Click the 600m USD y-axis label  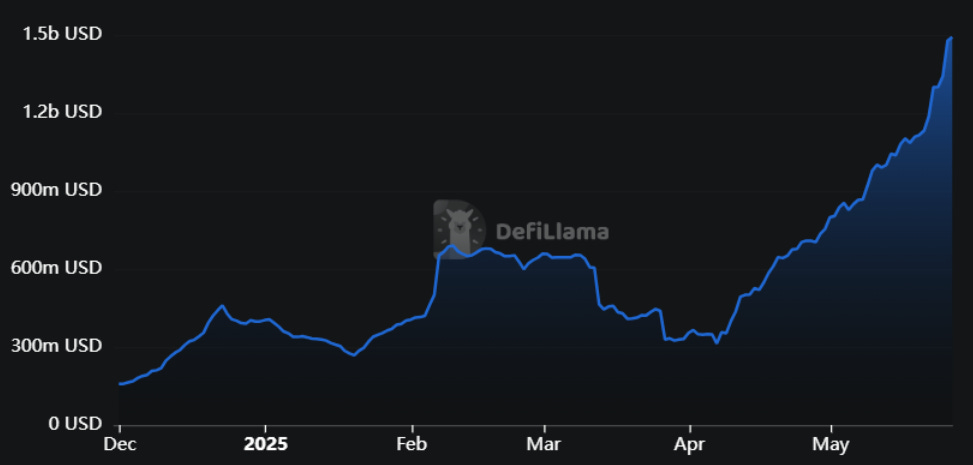click(56, 268)
